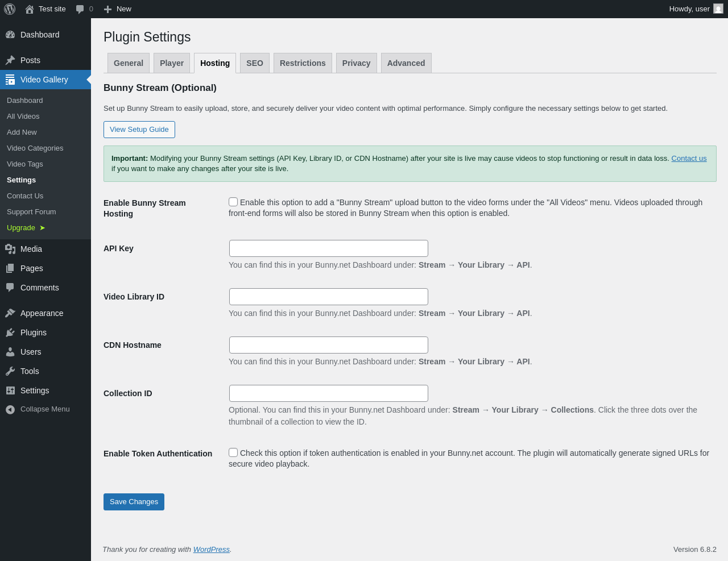This screenshot has width=728, height=561.
Task: Click the Tools wrench icon
Action: (10, 371)
